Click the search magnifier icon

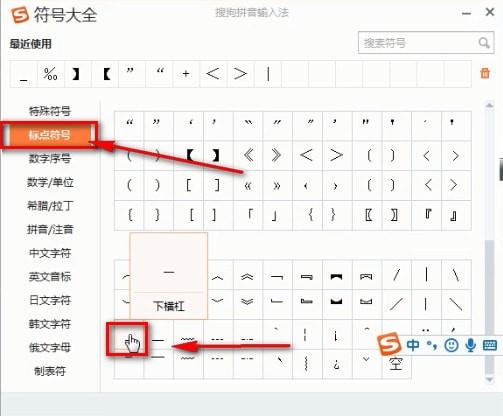click(x=484, y=43)
